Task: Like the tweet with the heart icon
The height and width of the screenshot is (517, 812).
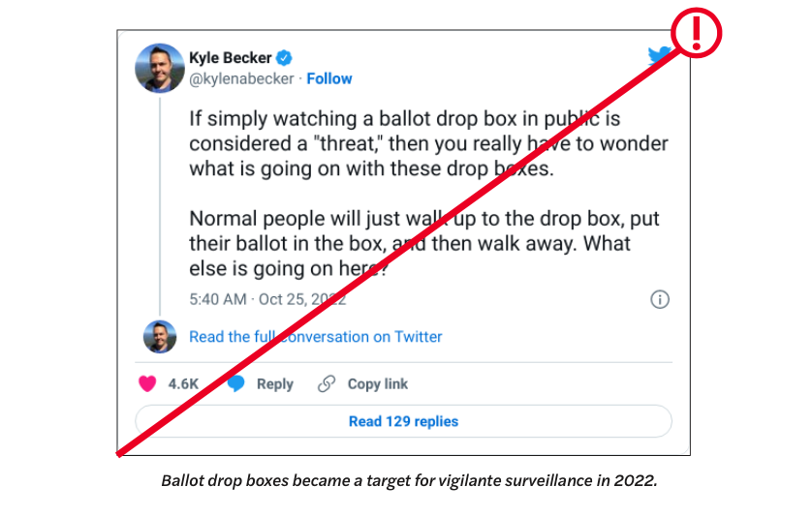Action: click(x=147, y=383)
